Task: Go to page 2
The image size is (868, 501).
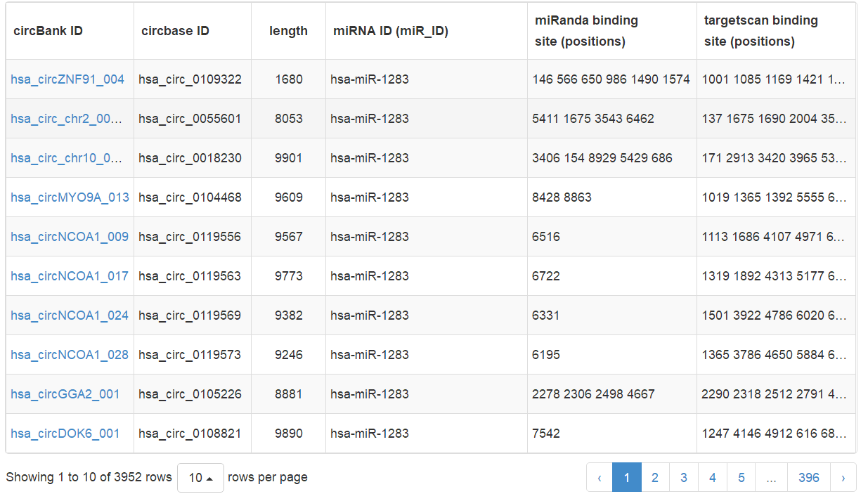Action: point(655,478)
